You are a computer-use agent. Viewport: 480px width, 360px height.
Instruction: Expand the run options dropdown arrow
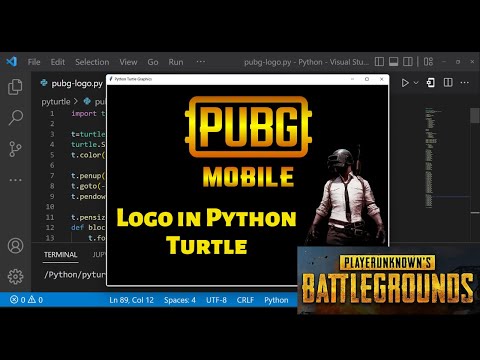(x=416, y=83)
